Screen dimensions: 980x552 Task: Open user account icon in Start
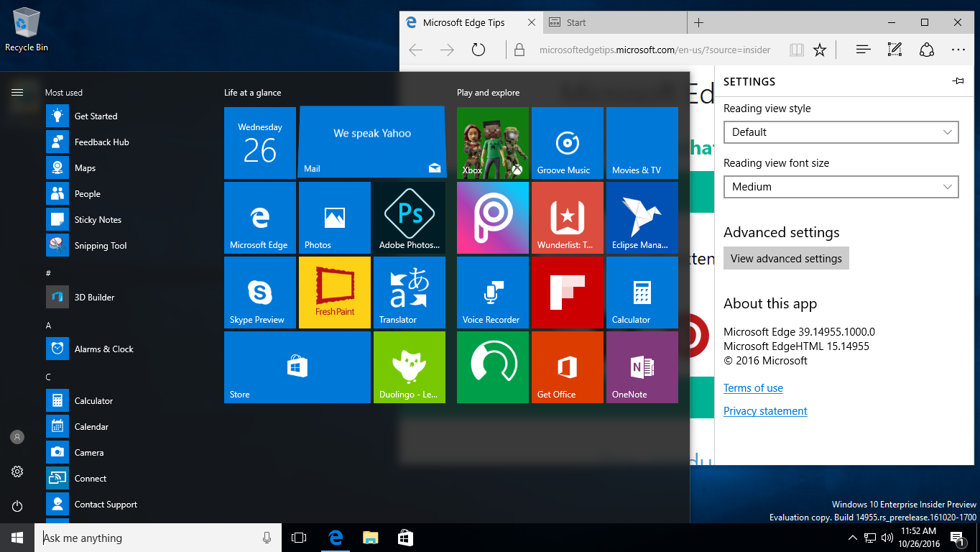point(17,437)
